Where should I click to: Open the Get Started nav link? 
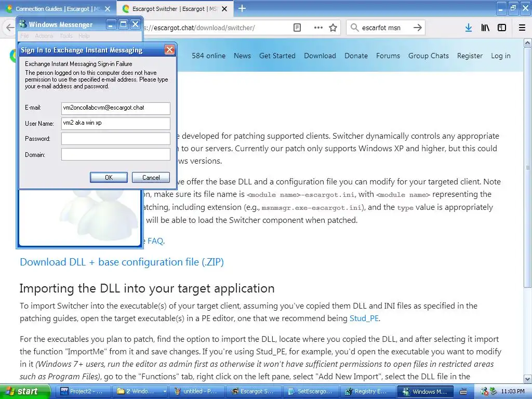[277, 56]
